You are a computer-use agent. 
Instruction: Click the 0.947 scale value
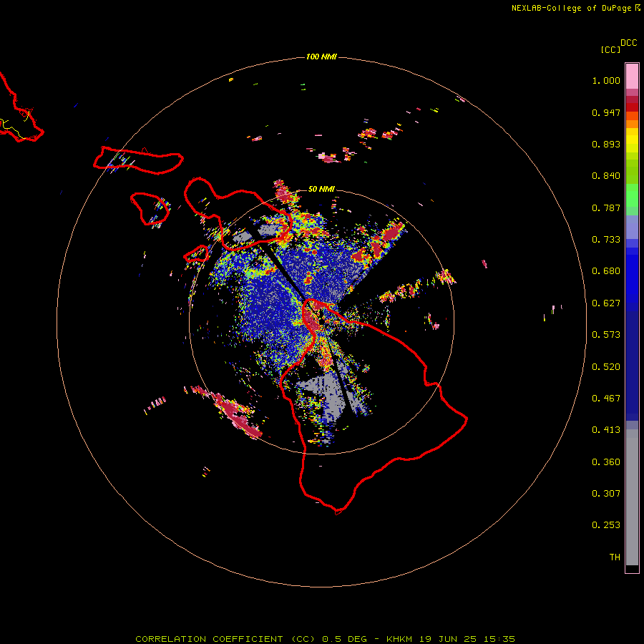[x=606, y=112]
